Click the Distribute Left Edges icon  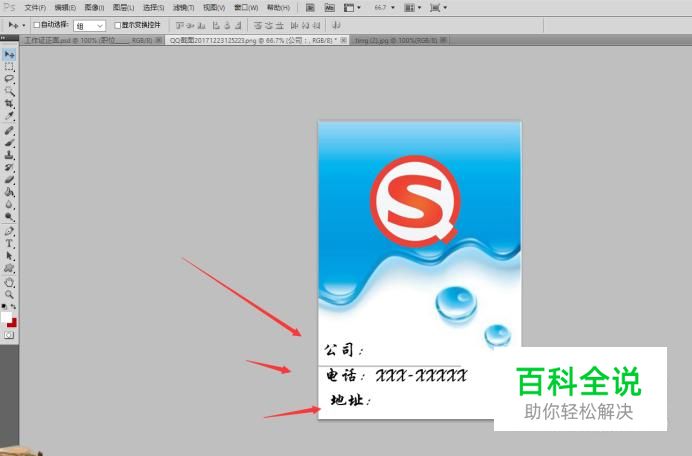coord(295,26)
